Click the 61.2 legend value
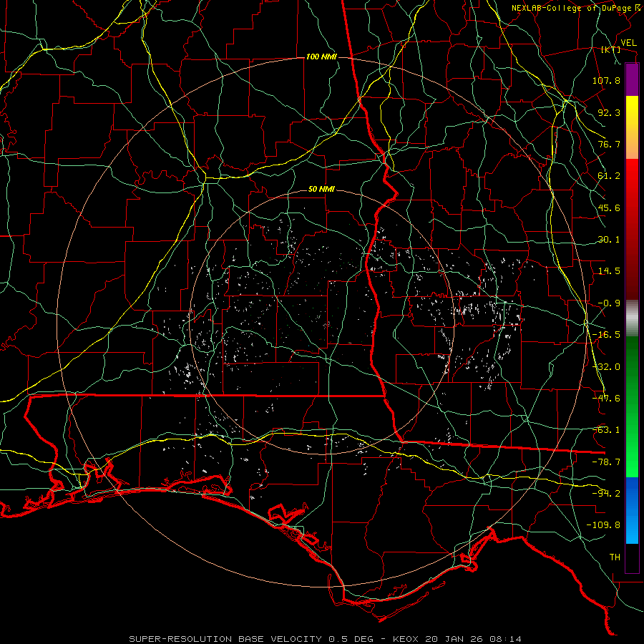The image size is (644, 644). (609, 176)
